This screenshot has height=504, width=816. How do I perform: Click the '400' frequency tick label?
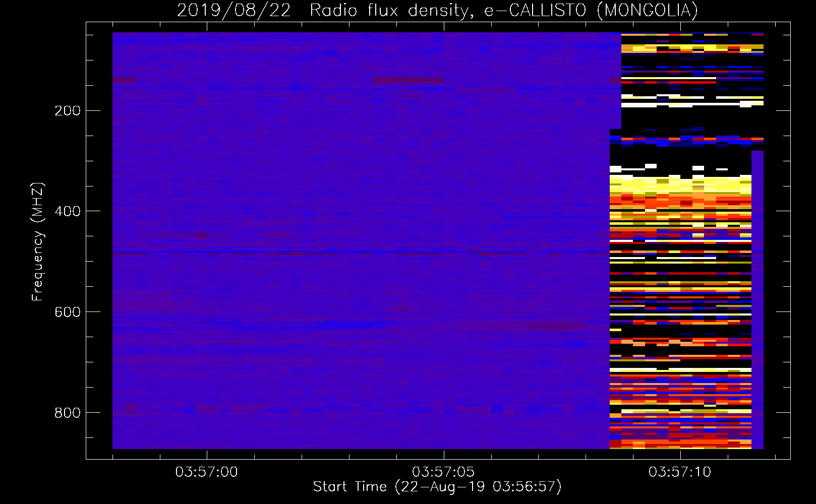68,211
